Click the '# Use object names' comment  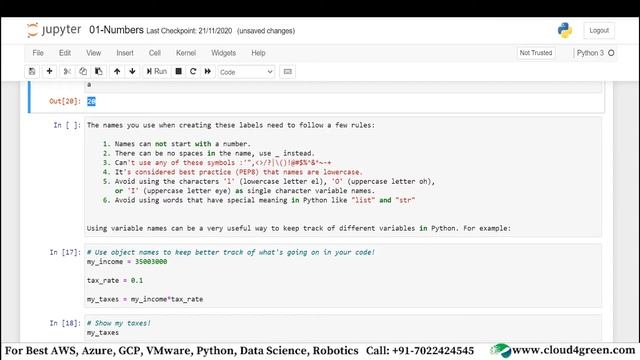(x=231, y=252)
